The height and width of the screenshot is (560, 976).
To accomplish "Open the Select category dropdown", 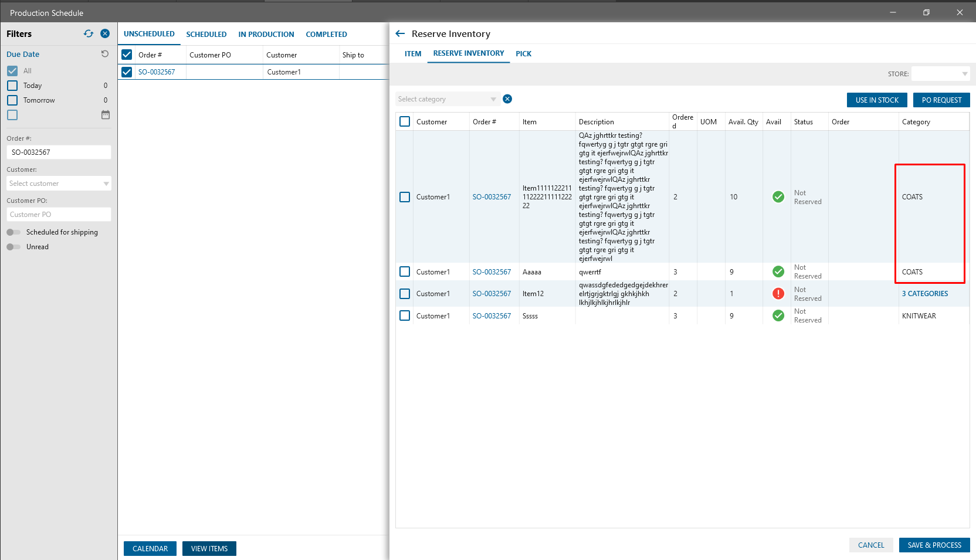I will pyautogui.click(x=448, y=99).
